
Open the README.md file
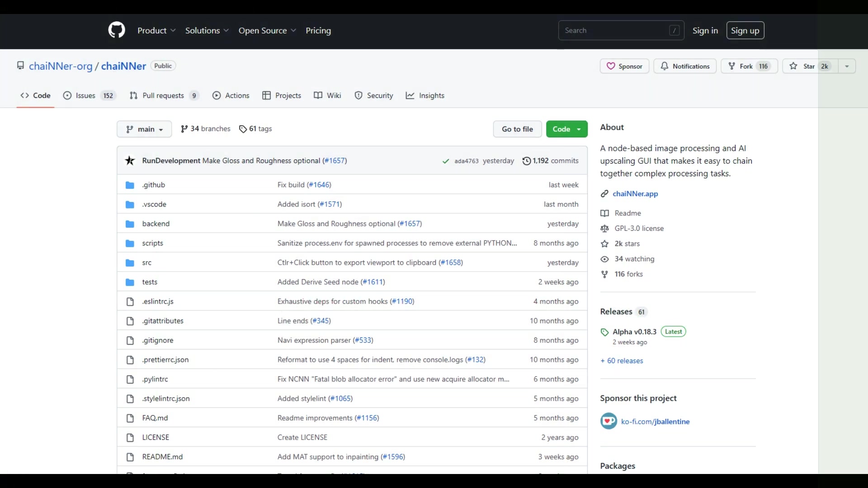click(162, 457)
